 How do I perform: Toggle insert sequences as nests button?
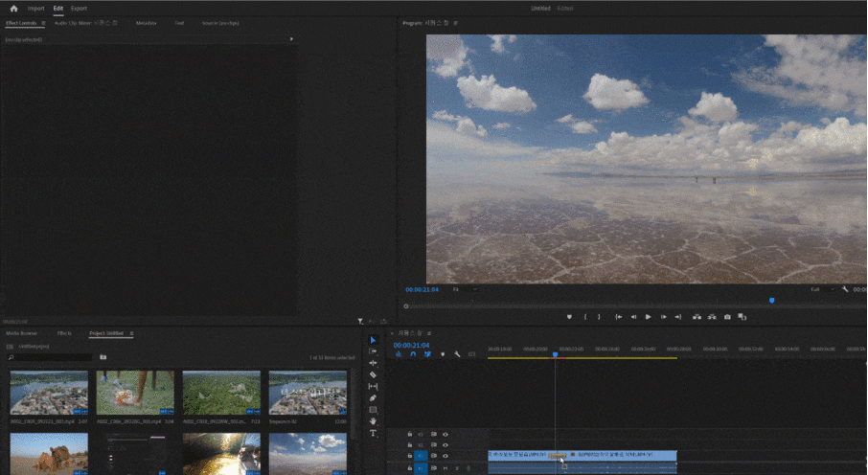tap(399, 354)
